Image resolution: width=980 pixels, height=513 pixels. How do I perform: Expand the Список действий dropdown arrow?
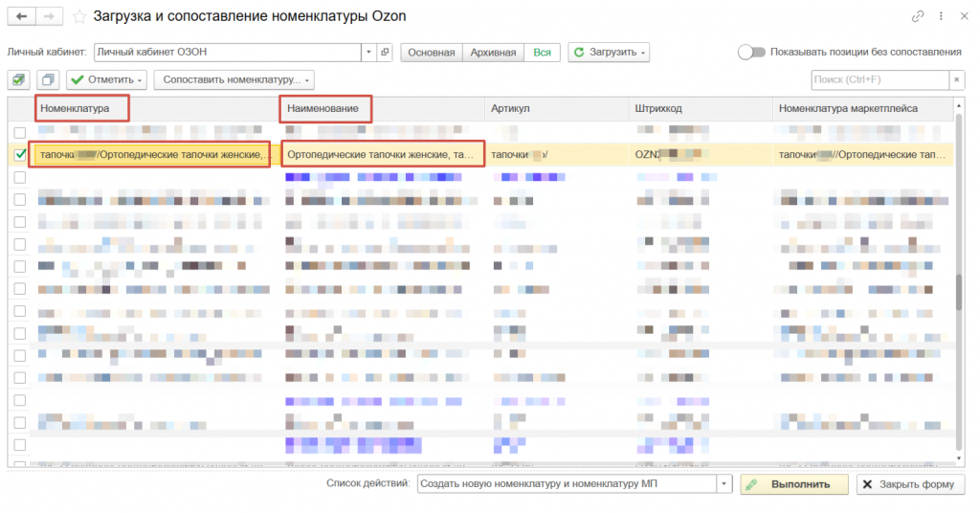(724, 484)
